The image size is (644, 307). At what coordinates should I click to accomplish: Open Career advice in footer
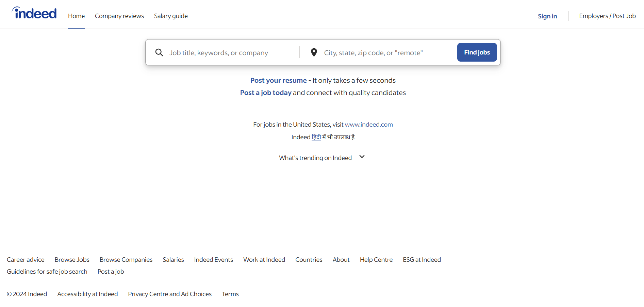26,260
